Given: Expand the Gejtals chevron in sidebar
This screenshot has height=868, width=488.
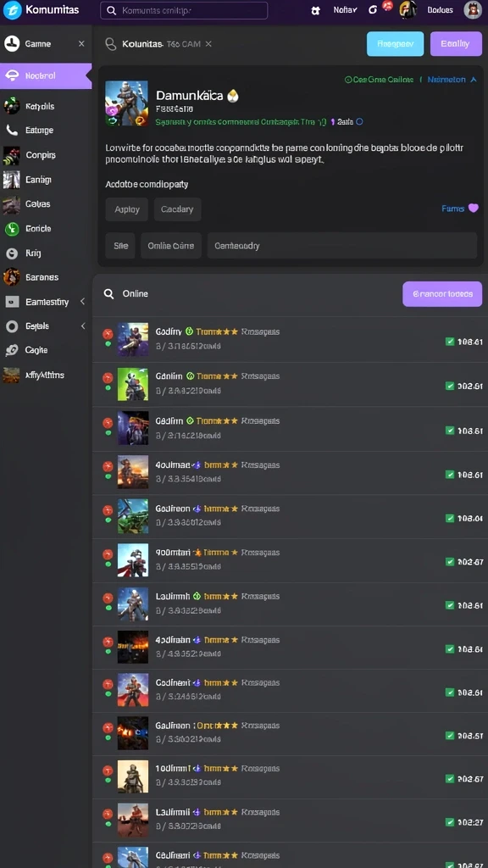Looking at the screenshot, I should pos(83,326).
